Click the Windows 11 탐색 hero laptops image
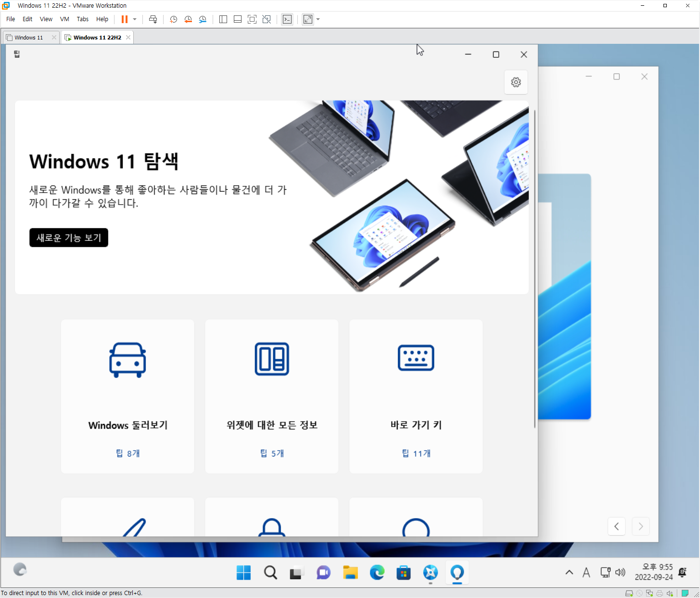The height and width of the screenshot is (598, 700). point(399,196)
